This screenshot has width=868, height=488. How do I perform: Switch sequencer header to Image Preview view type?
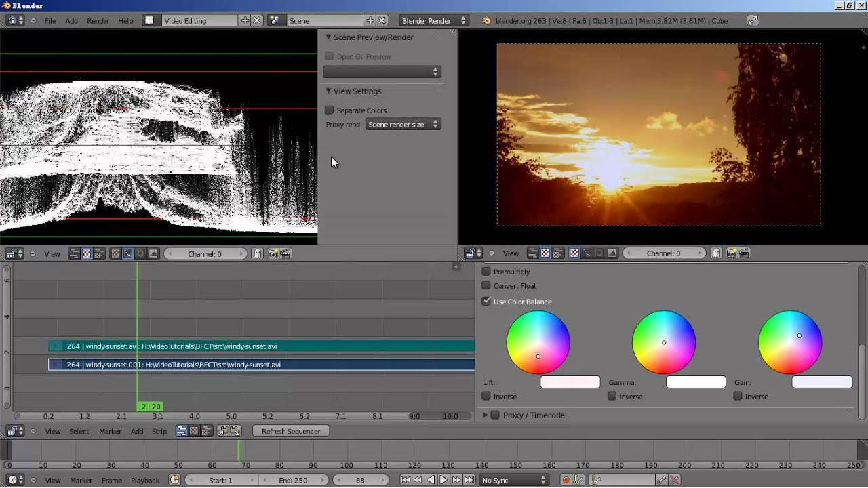click(194, 431)
